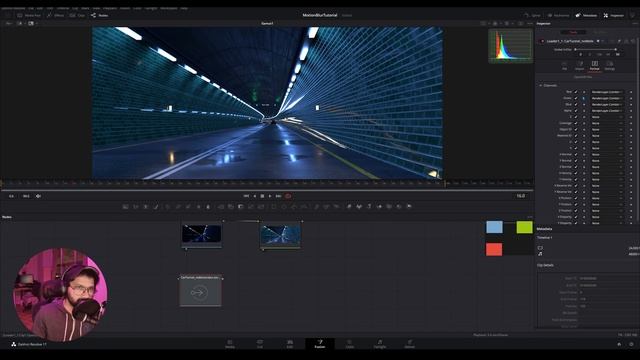640x360 pixels.
Task: Toggle the Clips panel
Action: coord(78,16)
